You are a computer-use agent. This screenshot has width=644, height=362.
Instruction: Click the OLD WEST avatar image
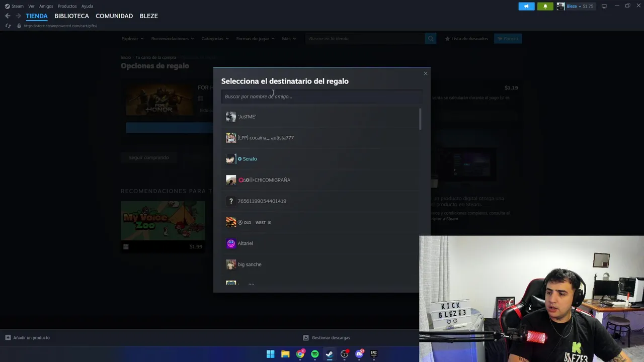point(231,222)
